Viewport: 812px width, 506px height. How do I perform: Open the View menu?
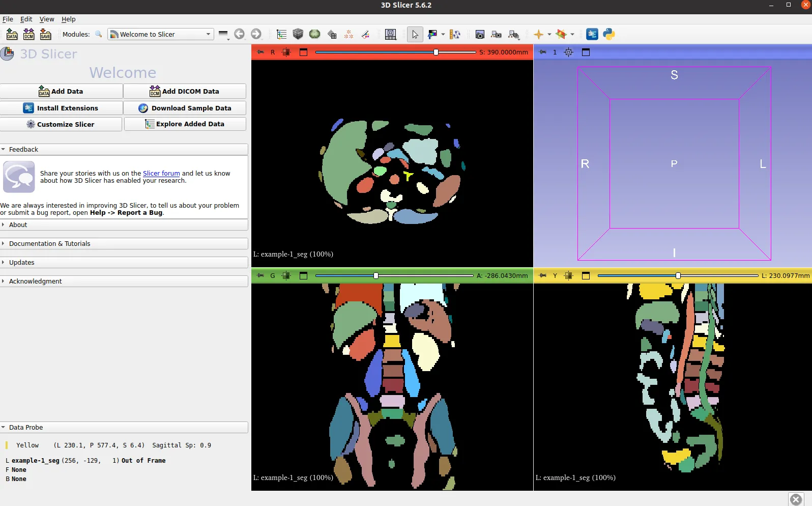coord(47,19)
